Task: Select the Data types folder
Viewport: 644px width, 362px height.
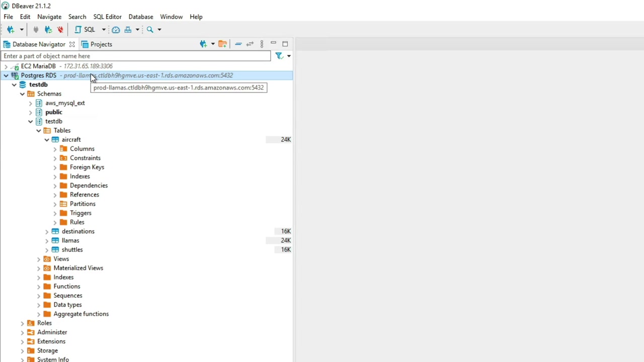Action: (x=67, y=305)
